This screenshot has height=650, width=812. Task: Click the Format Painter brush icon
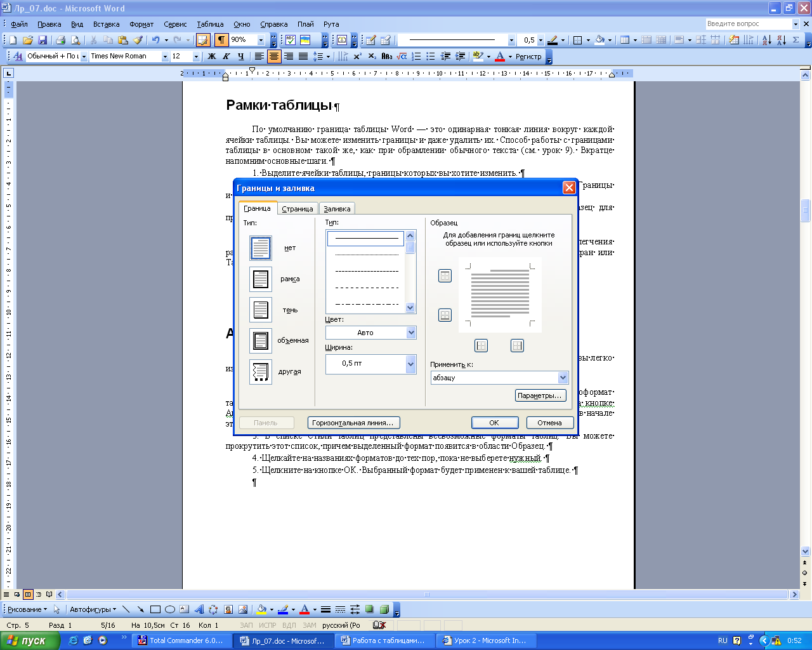click(x=138, y=40)
